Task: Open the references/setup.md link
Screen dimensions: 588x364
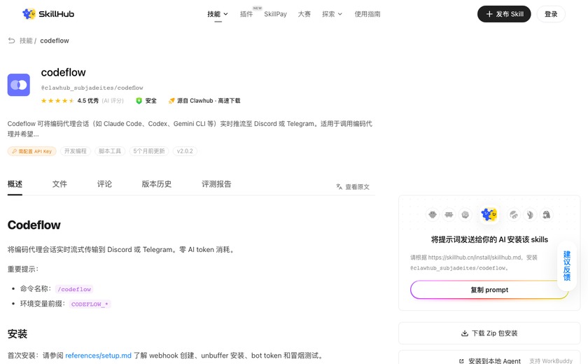Action: 98,356
